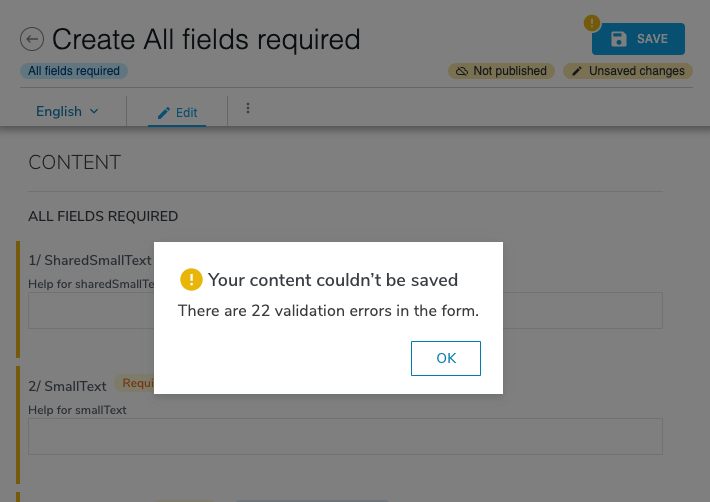Switch to the Edit tab
The height and width of the screenshot is (502, 710).
[177, 113]
